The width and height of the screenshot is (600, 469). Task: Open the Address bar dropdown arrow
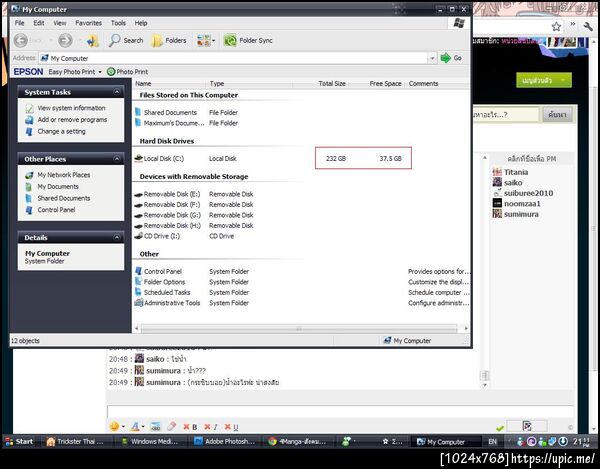click(x=432, y=58)
